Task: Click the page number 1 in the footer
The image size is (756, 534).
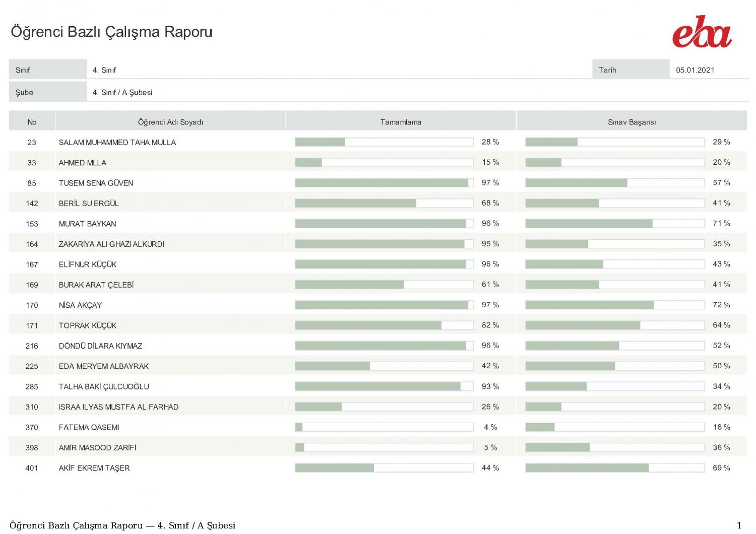Action: (739, 525)
